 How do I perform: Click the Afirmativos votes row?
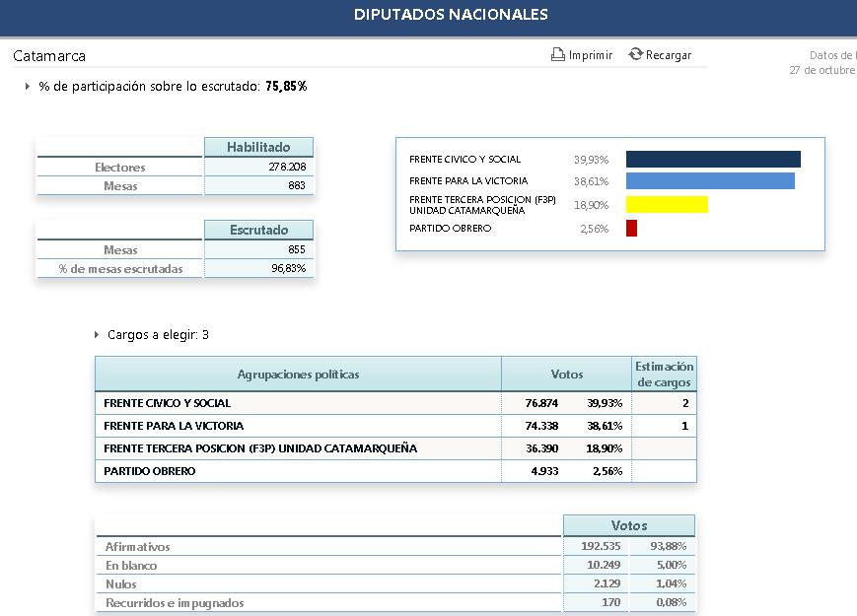[394, 547]
